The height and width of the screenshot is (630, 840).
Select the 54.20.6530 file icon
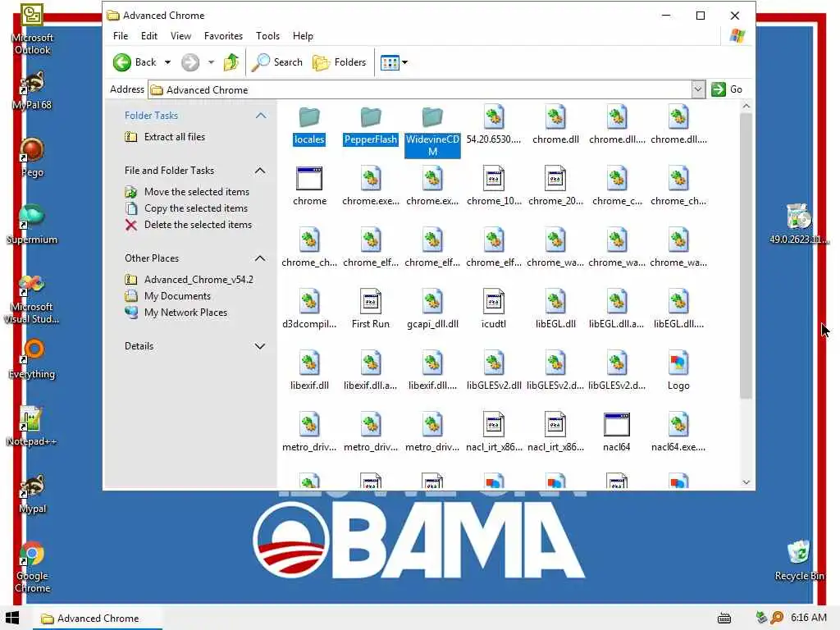[493, 116]
